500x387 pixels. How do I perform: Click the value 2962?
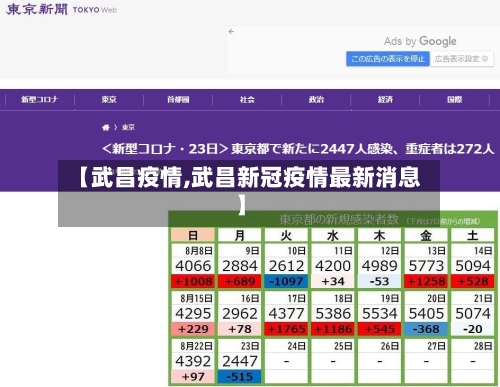click(x=240, y=314)
